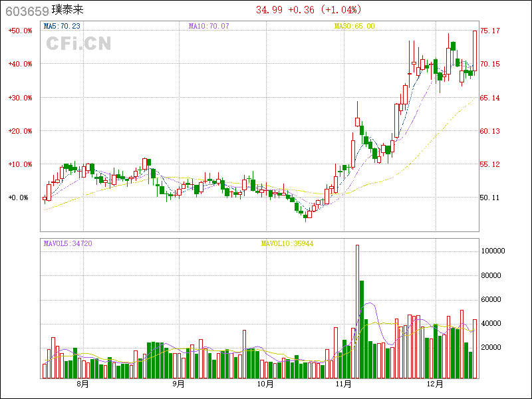Select the MA5:70.23 indicator label

[62, 26]
